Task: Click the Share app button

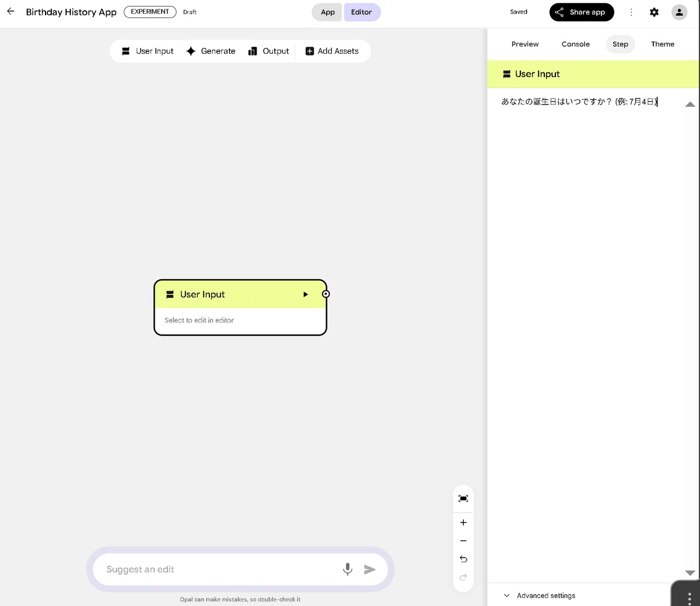Action: pos(582,12)
